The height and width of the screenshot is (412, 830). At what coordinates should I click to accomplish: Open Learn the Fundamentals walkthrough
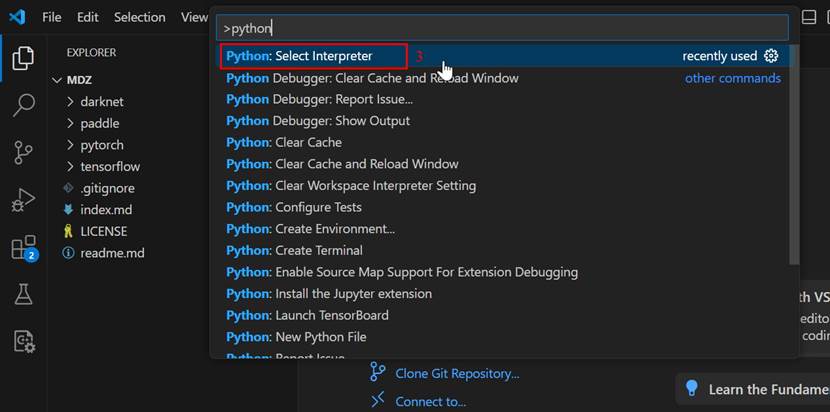[753, 389]
